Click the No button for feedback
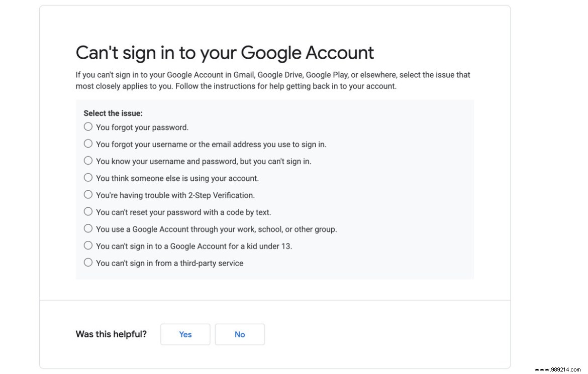 pyautogui.click(x=240, y=334)
